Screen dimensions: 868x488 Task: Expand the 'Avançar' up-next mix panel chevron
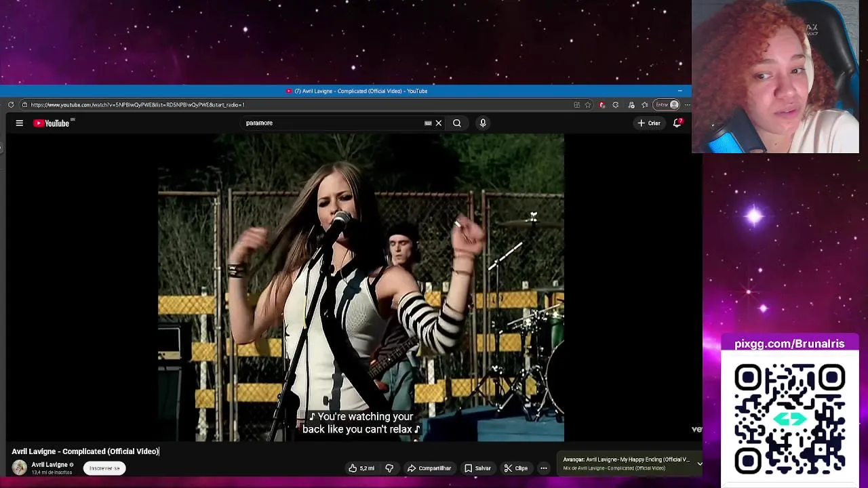coord(700,464)
